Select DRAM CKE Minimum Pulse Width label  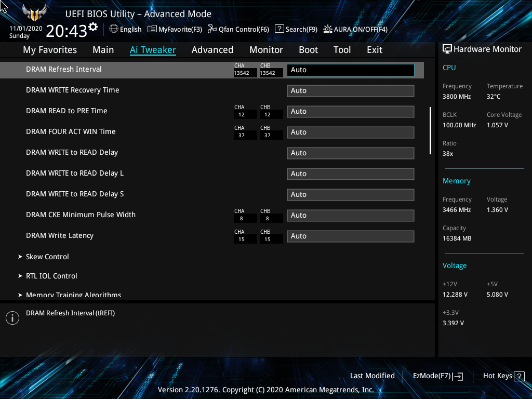click(x=81, y=215)
